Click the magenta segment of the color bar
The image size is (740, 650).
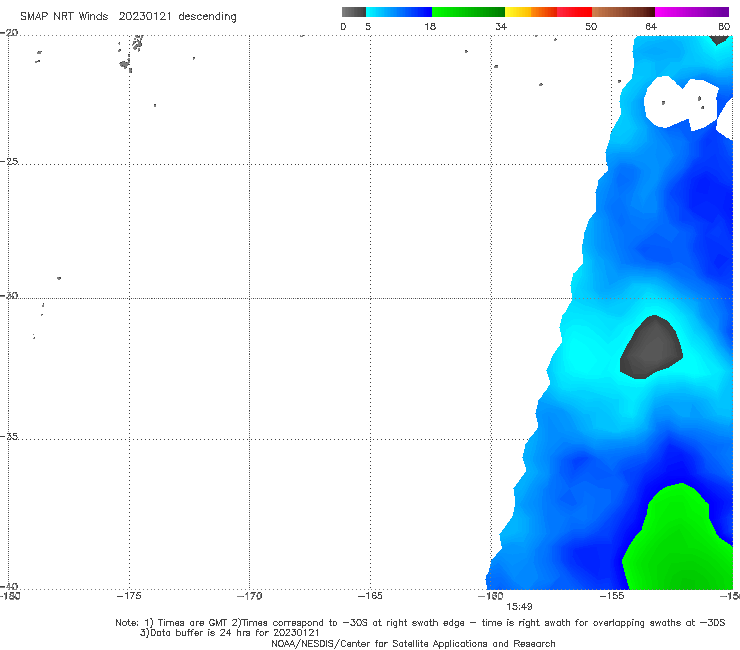[692, 12]
